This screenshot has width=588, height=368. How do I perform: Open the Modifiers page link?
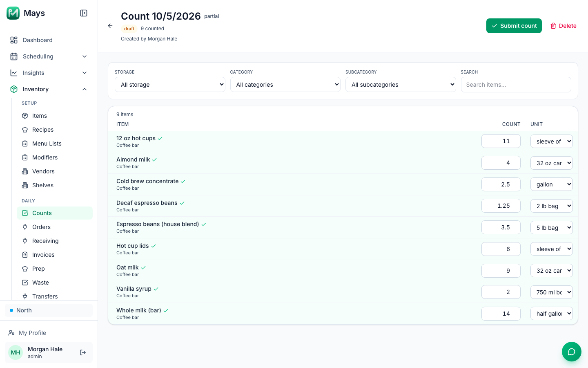pos(55,157)
